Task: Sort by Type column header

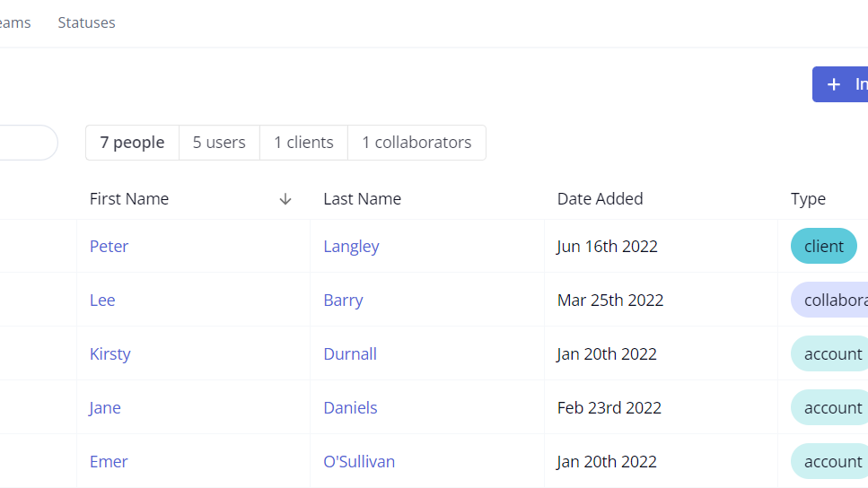Action: pyautogui.click(x=808, y=199)
